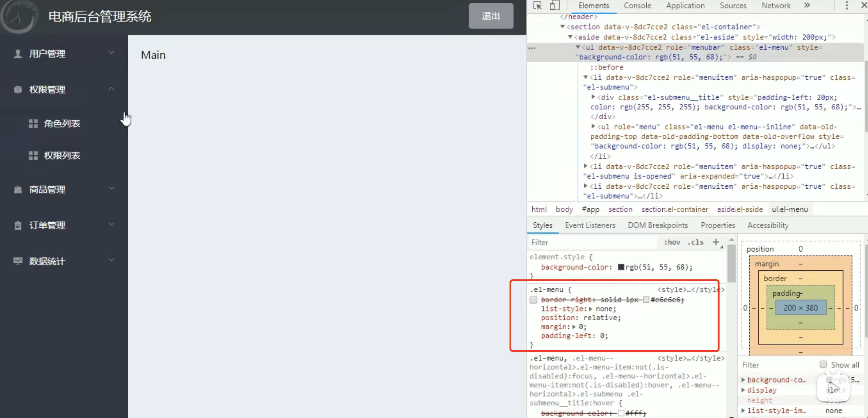Collapse the section el-container node triangle

[x=562, y=27]
